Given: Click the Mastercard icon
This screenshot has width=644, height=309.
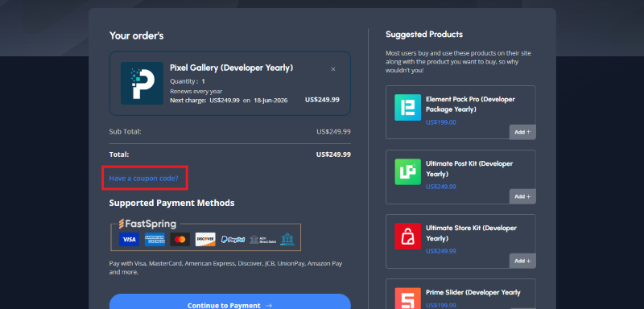Looking at the screenshot, I should (x=180, y=239).
